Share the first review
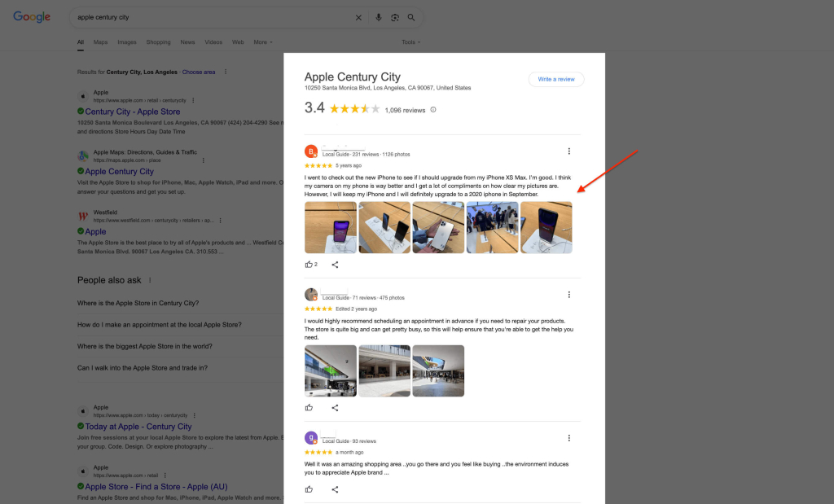Viewport: 834px width, 504px height. [x=335, y=265]
